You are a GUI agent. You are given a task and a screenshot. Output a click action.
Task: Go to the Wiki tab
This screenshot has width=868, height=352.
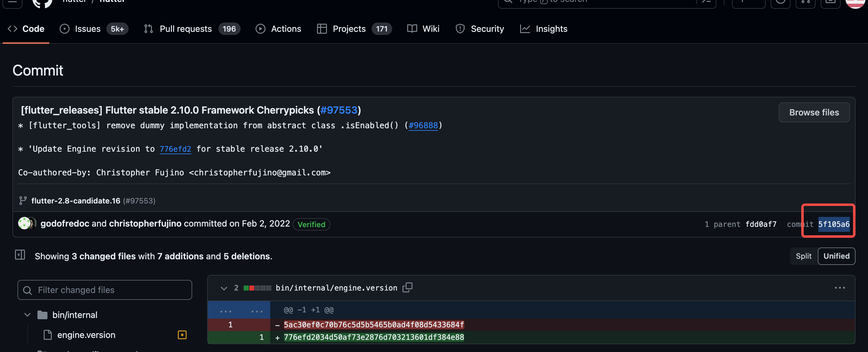point(423,29)
